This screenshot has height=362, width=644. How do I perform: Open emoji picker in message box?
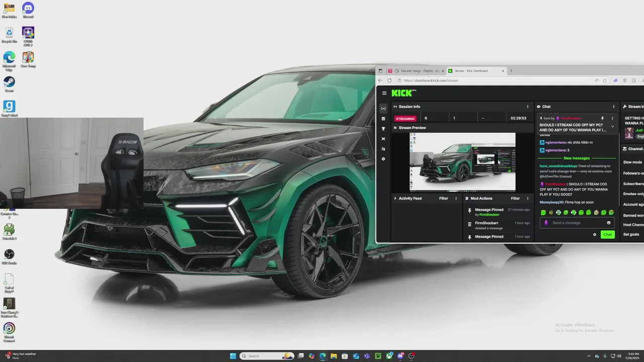point(609,223)
